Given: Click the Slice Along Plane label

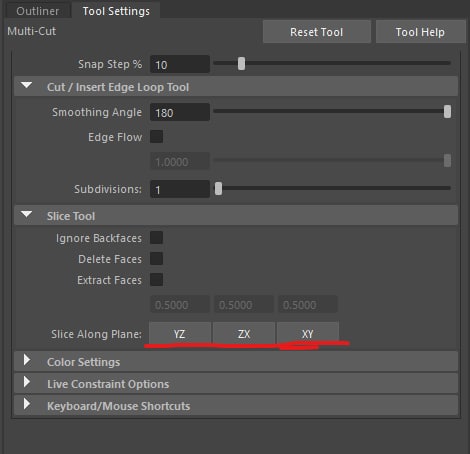Looking at the screenshot, I should click(96, 334).
